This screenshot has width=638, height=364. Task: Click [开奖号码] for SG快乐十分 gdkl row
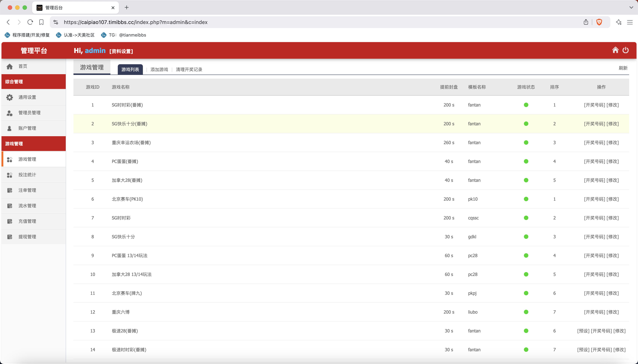pyautogui.click(x=594, y=237)
